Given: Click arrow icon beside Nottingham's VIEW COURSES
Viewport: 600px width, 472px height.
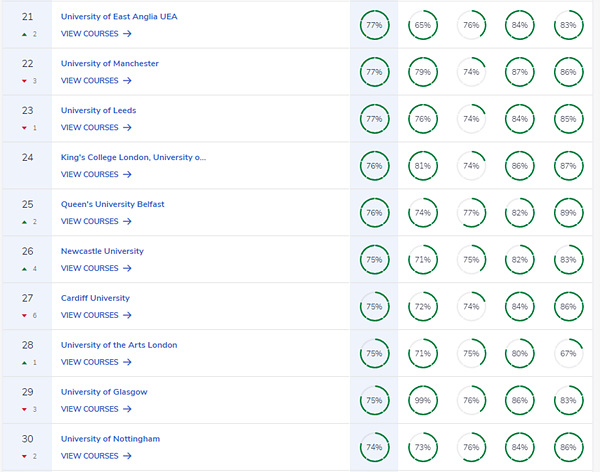Looking at the screenshot, I should [127, 456].
